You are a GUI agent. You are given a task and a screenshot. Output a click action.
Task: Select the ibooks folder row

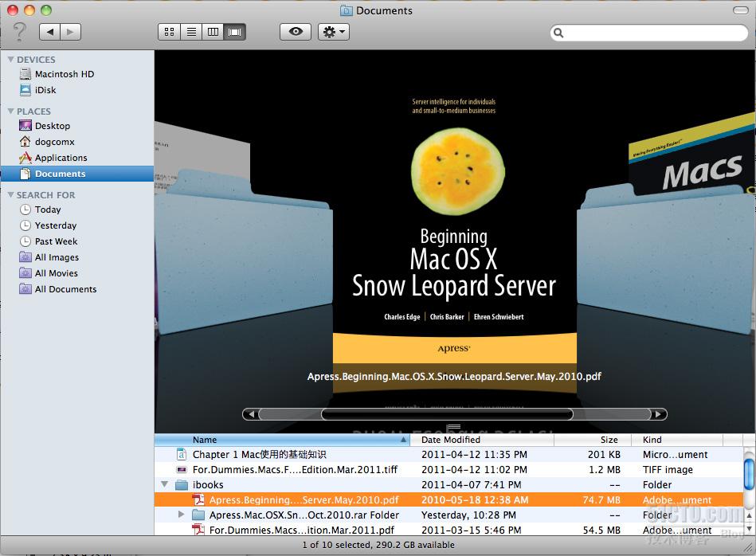(x=449, y=484)
